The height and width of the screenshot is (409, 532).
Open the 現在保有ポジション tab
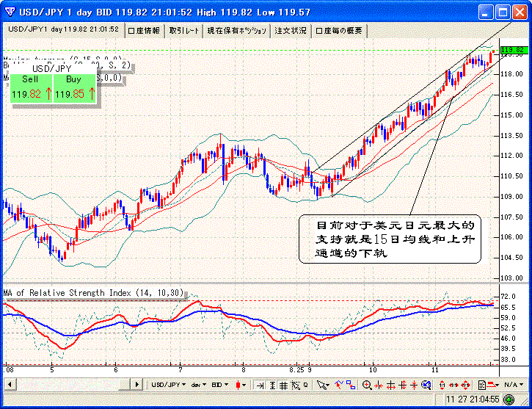point(236,31)
